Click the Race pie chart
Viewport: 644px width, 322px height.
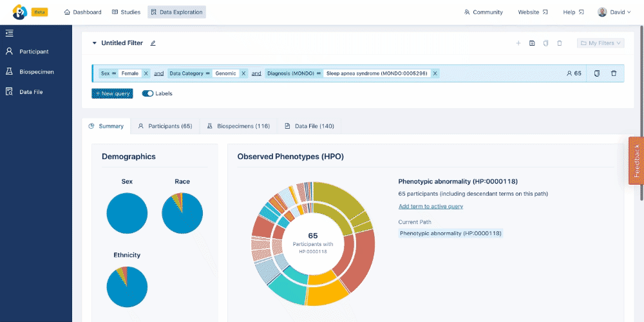(182, 214)
